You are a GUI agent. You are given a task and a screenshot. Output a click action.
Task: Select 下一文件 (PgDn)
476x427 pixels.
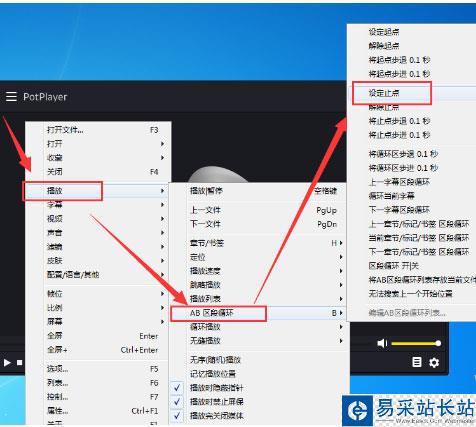click(x=258, y=224)
